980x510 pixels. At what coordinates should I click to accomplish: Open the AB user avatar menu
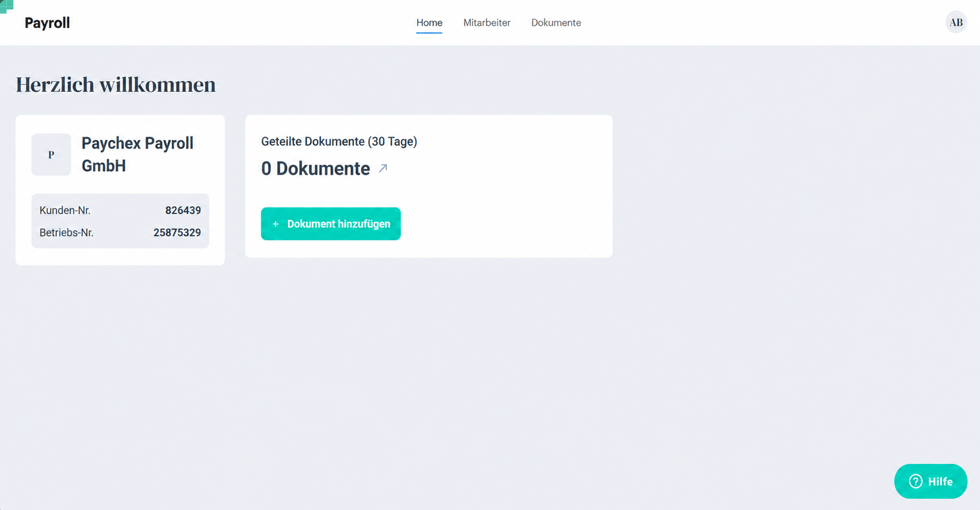point(956,23)
